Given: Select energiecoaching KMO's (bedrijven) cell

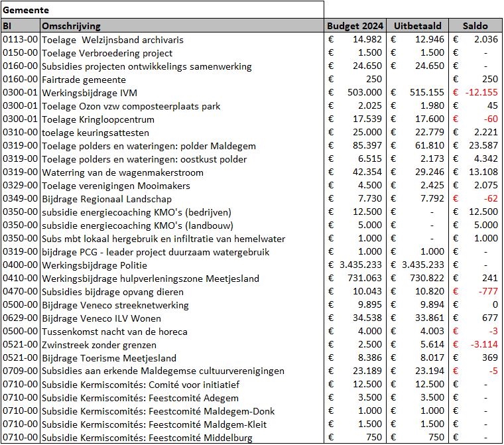Looking at the screenshot, I should [182, 212].
